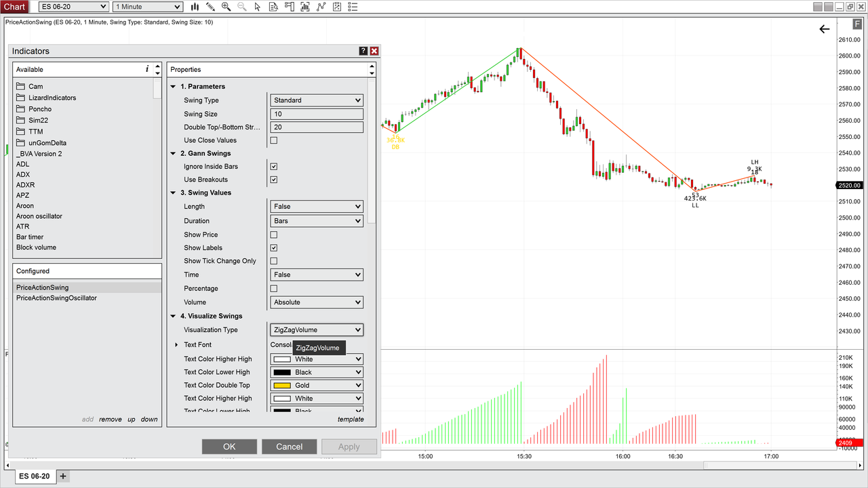Click the template link

tap(351, 420)
